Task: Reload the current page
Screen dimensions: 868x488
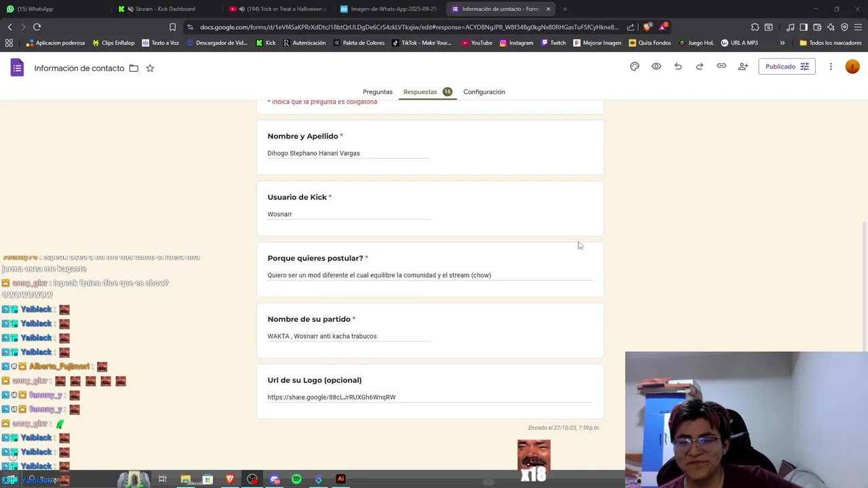Action: click(x=37, y=27)
